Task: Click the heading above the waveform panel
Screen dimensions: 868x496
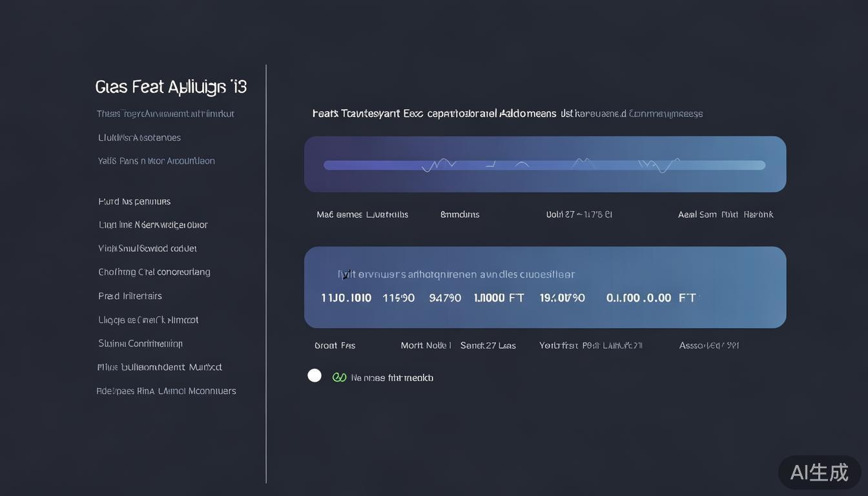Action: pos(507,113)
